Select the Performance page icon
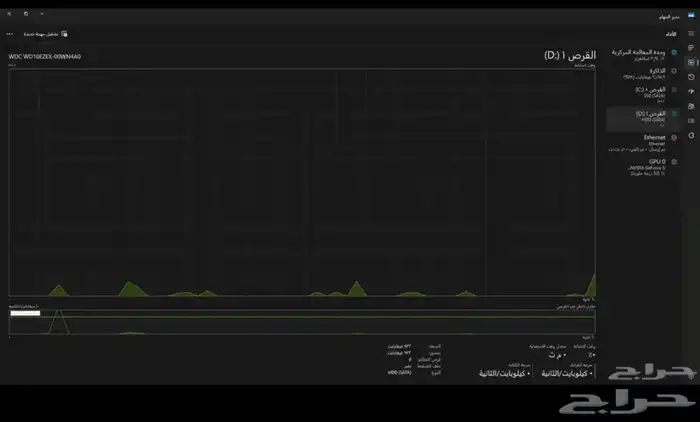This screenshot has width=700, height=422. coord(690,62)
